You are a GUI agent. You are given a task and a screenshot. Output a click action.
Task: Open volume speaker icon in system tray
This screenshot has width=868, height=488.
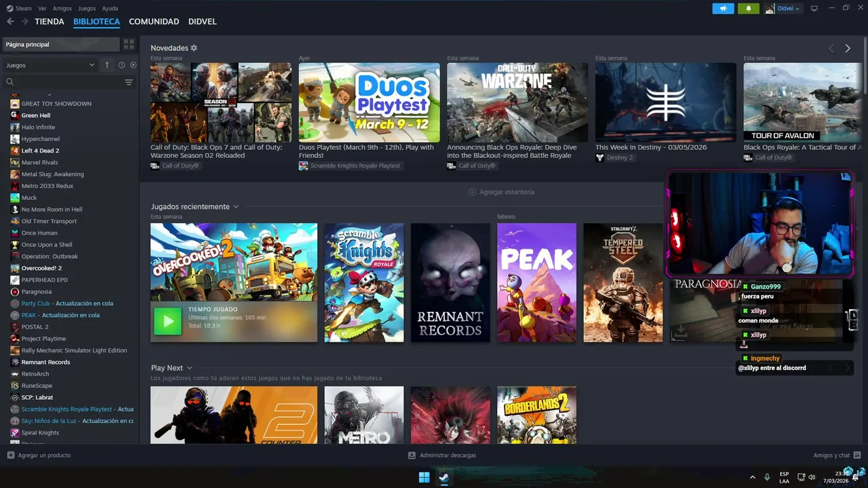[812, 477]
